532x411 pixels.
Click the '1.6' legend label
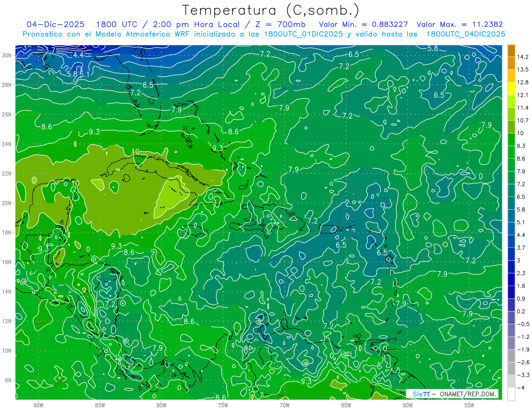[x=521, y=286]
